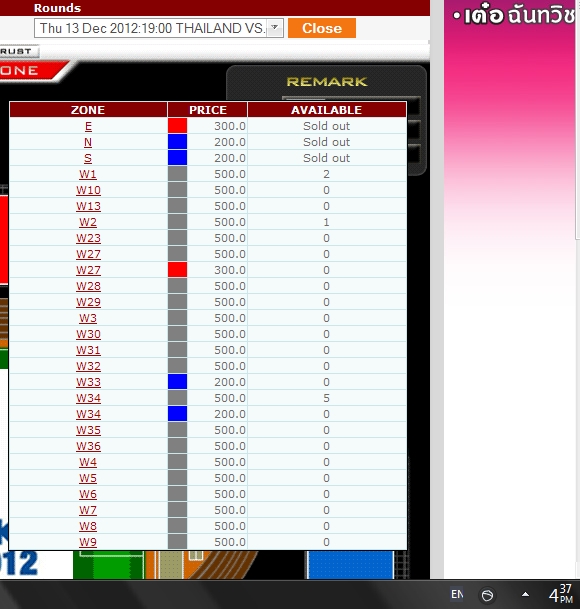Viewport: 580px width, 609px height.
Task: Click the red swatch in 300.0 W27 row
Action: point(178,270)
